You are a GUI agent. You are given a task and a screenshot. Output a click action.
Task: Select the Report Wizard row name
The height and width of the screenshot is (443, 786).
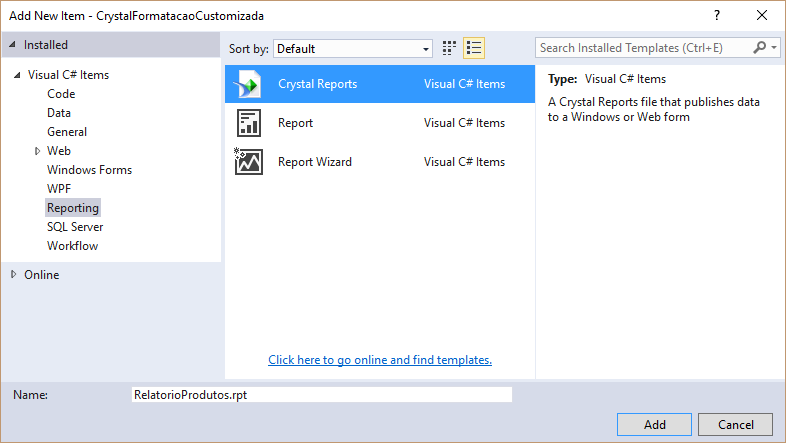click(315, 162)
